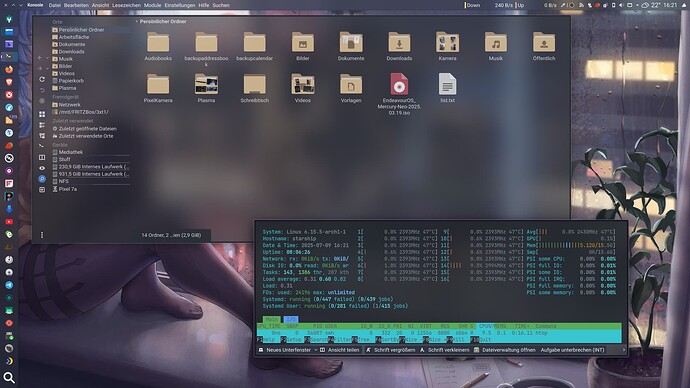Open the Vorlagen folder

[x=351, y=88]
